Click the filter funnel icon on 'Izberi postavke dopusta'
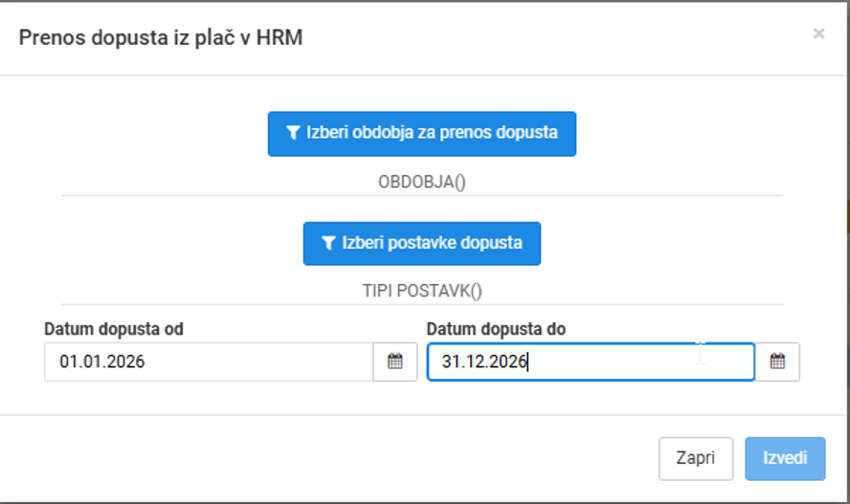850x504 pixels. coord(328,243)
